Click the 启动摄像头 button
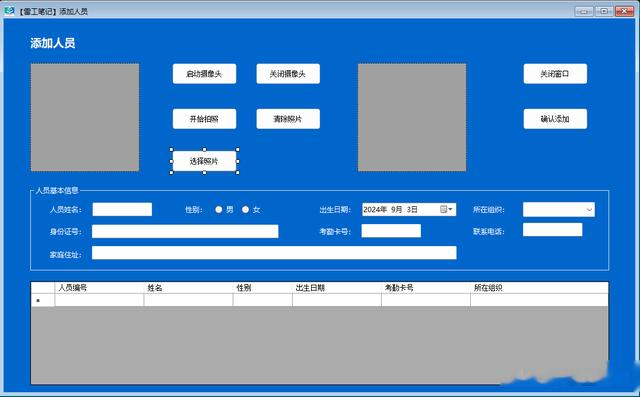The height and width of the screenshot is (397, 640). tap(204, 74)
